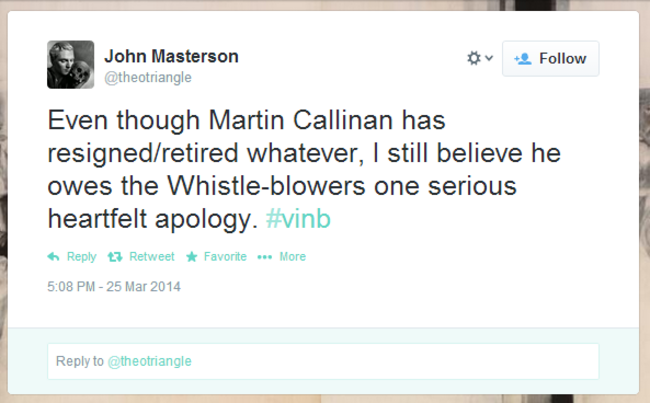Follow John Masterson
This screenshot has width=650, height=403.
pyautogui.click(x=551, y=58)
